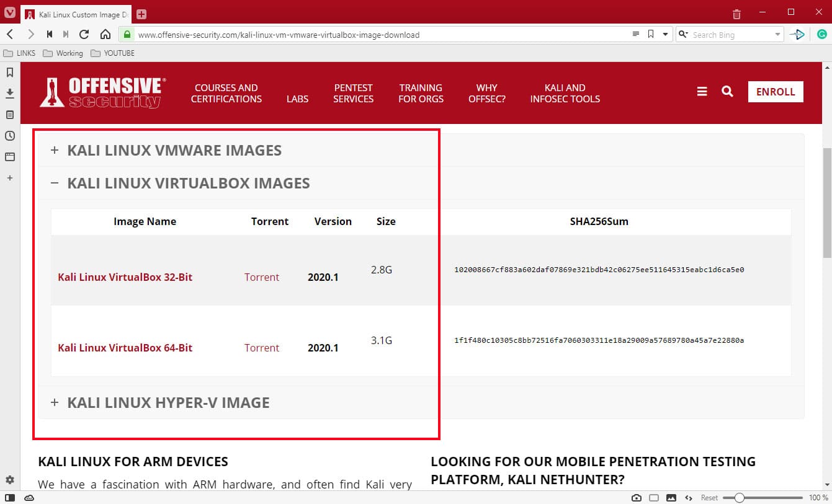Download Kali Linux VirtualBox 64-Bit

click(x=125, y=348)
